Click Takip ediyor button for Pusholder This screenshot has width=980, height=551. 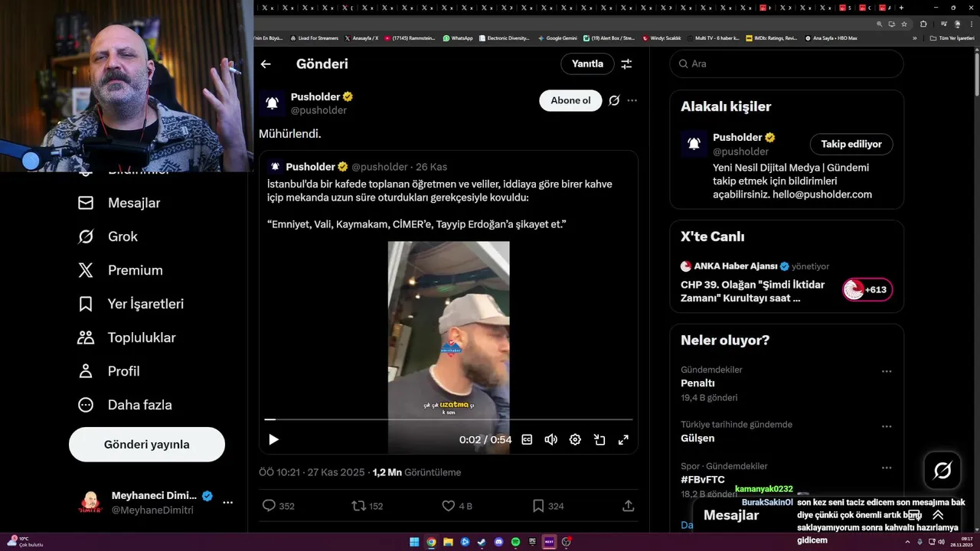[x=851, y=144]
